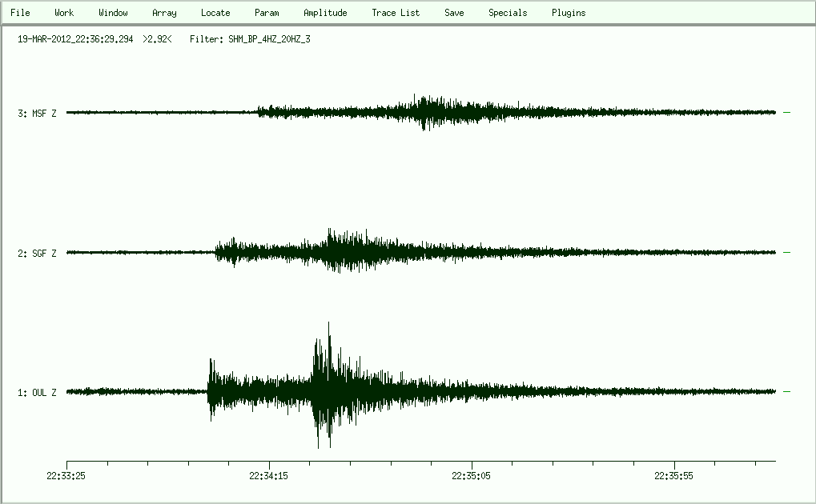
Task: Open the Param menu
Action: pyautogui.click(x=267, y=13)
